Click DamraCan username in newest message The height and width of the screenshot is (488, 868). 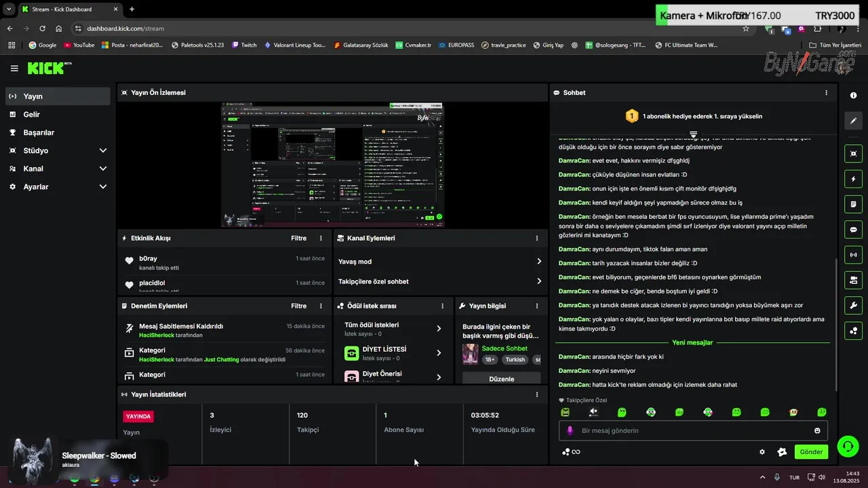pos(574,384)
